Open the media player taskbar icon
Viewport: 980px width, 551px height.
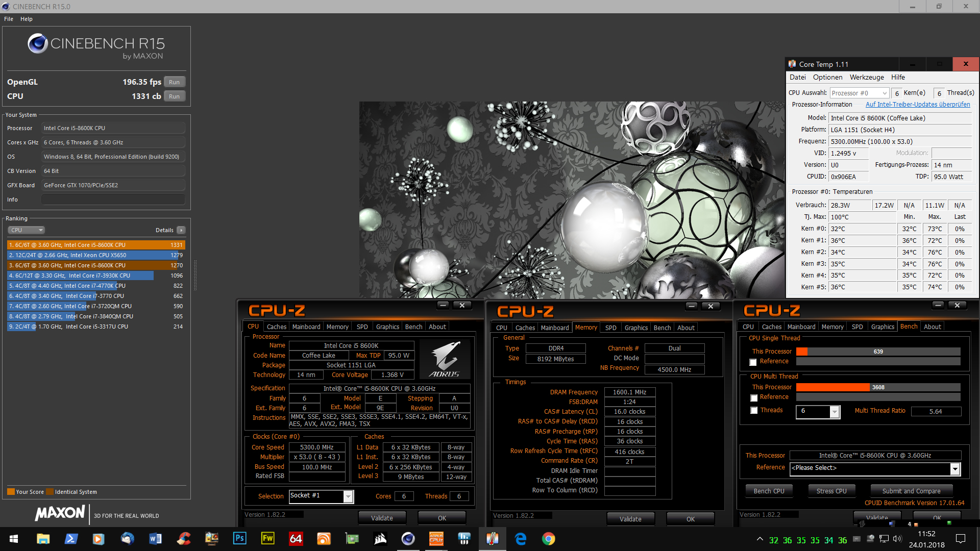tap(99, 539)
